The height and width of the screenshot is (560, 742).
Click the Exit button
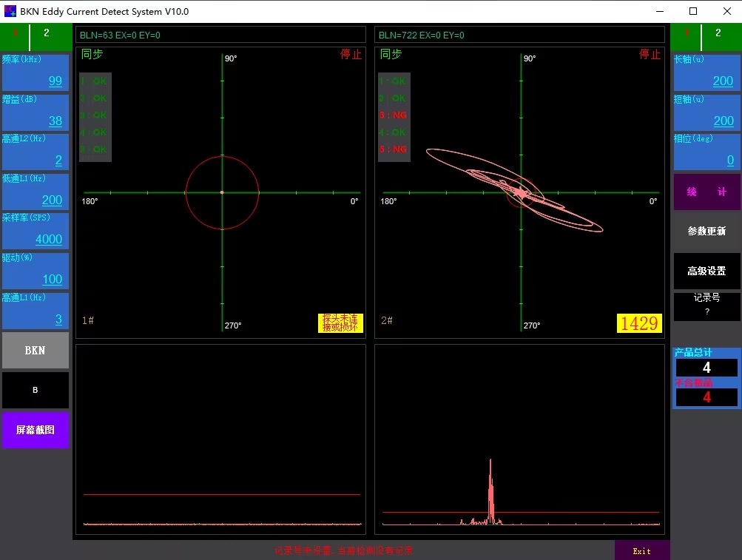(641, 550)
